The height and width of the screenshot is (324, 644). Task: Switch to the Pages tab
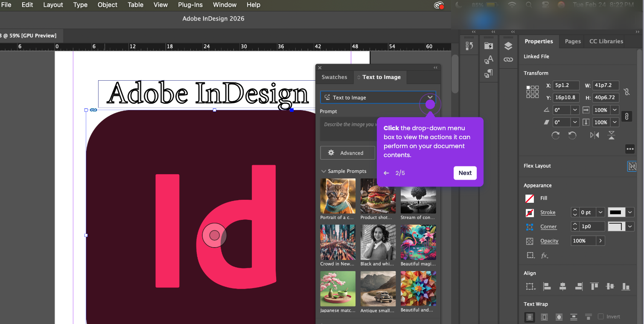[573, 41]
